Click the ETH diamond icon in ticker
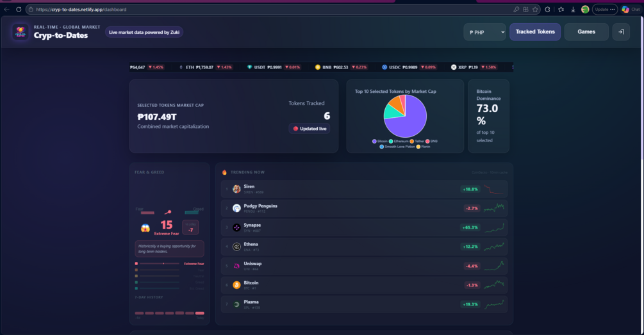 [x=181, y=67]
